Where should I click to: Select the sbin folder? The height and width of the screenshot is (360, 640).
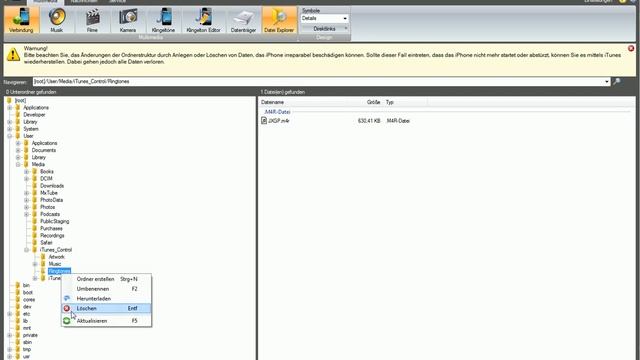[x=27, y=342]
